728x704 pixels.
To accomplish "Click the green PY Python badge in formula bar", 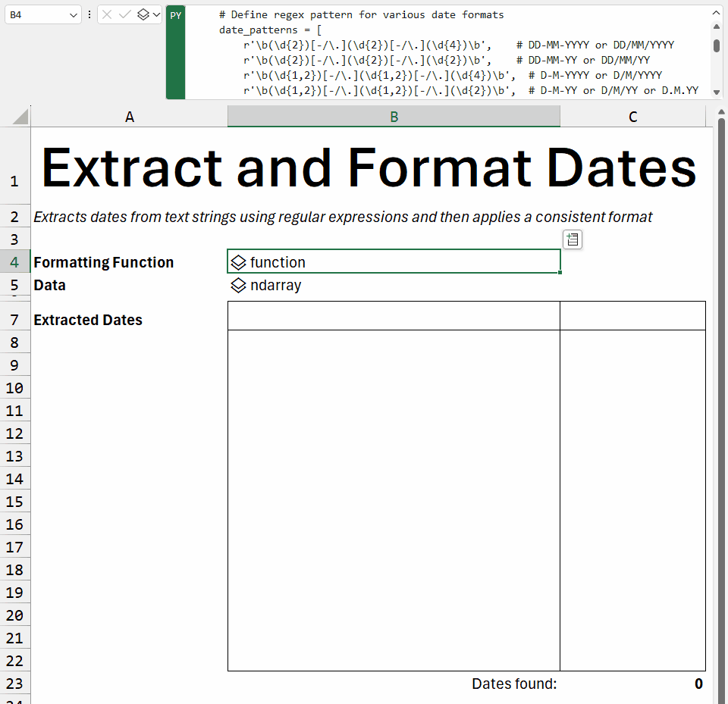I will coord(174,14).
